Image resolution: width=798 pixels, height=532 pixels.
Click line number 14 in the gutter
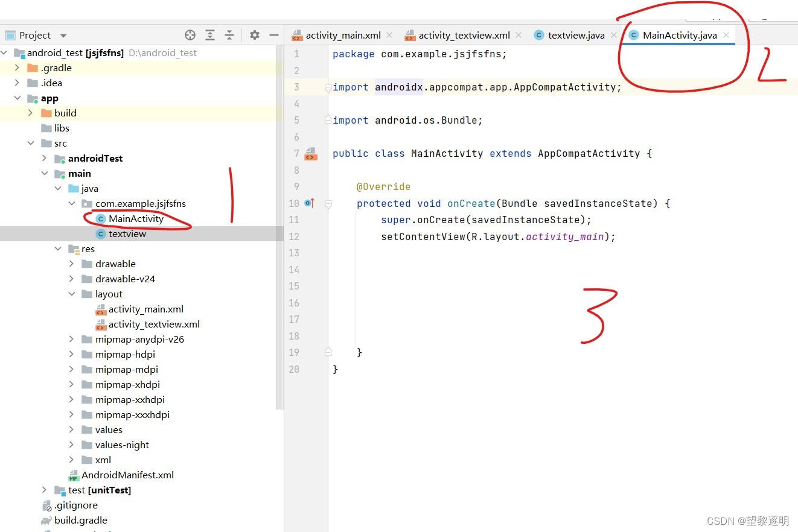click(294, 270)
